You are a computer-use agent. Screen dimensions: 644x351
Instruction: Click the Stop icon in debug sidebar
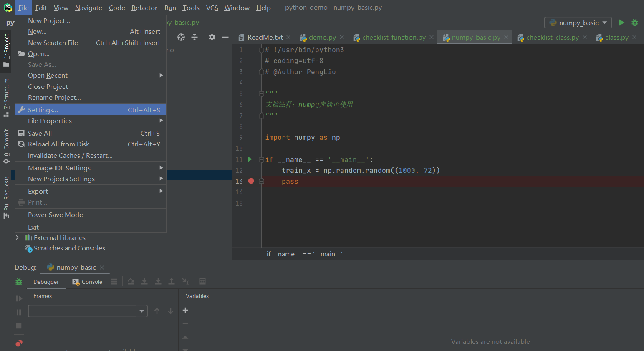point(19,326)
